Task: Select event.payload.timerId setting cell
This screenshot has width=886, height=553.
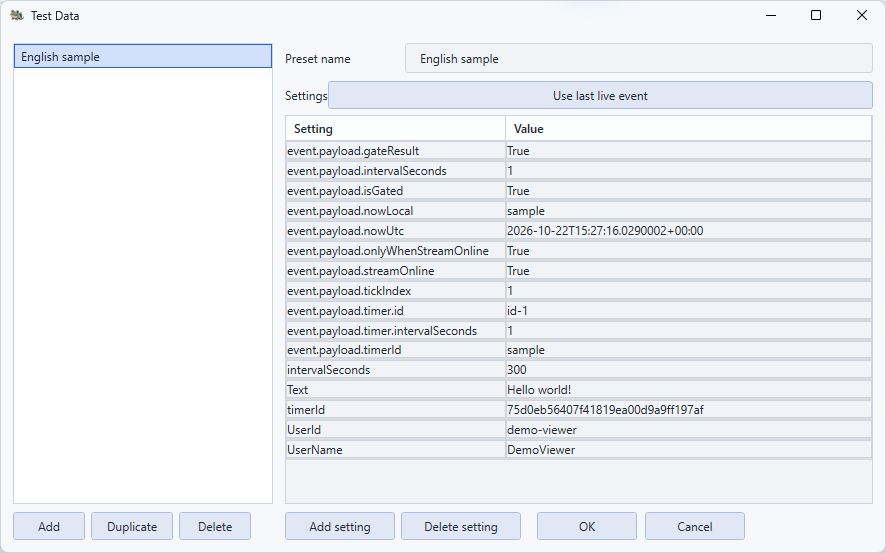Action: (396, 350)
